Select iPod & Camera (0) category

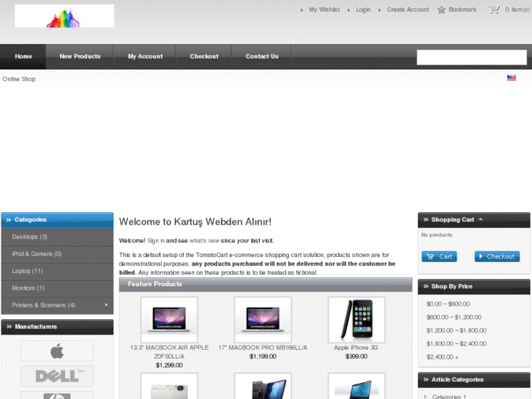57,254
